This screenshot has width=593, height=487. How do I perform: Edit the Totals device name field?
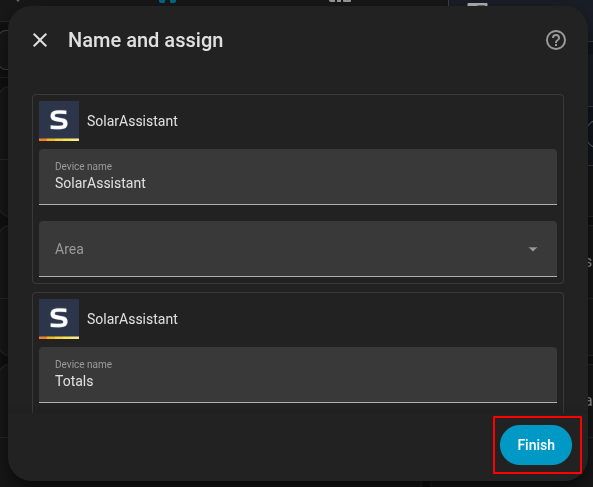click(298, 375)
